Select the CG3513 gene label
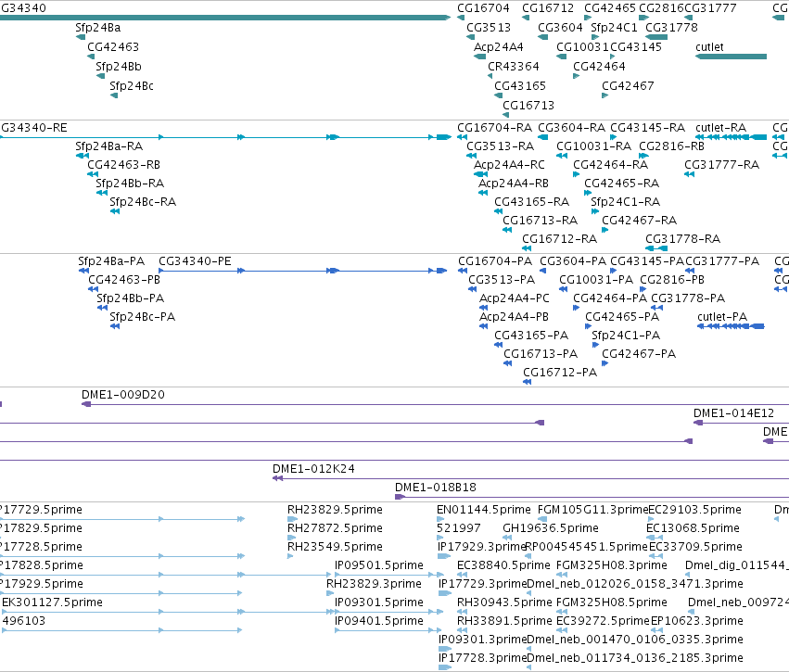This screenshot has height=672, width=789. click(489, 28)
